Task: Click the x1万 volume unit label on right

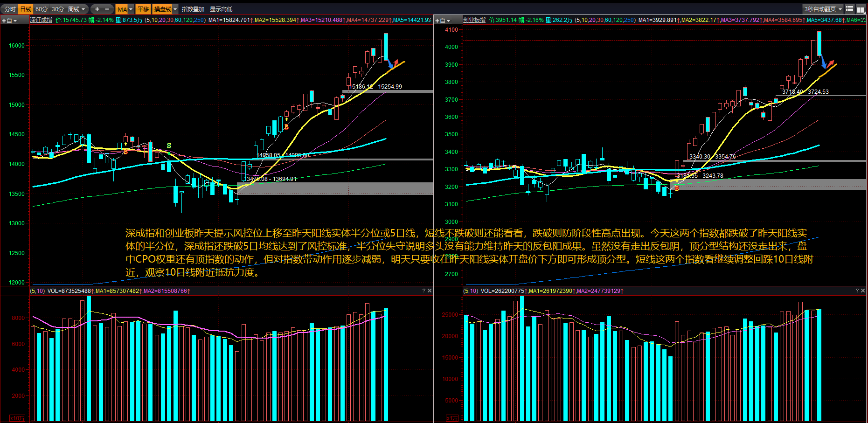Action: tap(452, 418)
